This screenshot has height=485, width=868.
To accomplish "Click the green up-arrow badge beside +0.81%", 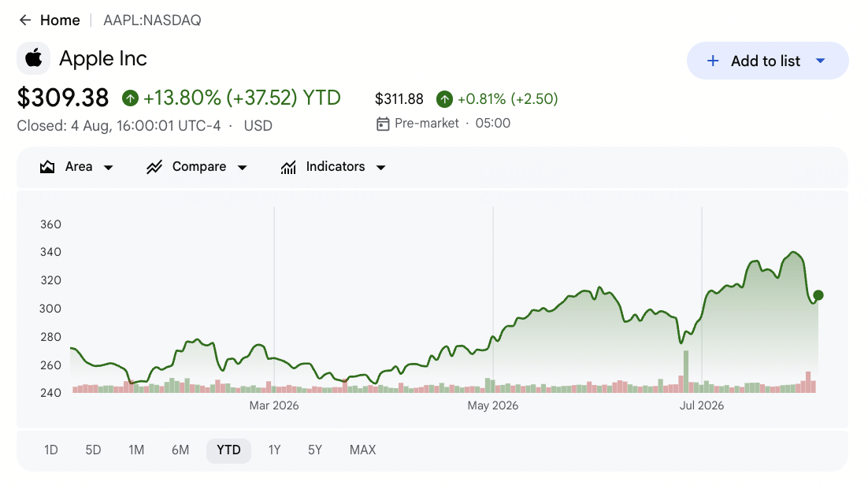I will pos(444,99).
